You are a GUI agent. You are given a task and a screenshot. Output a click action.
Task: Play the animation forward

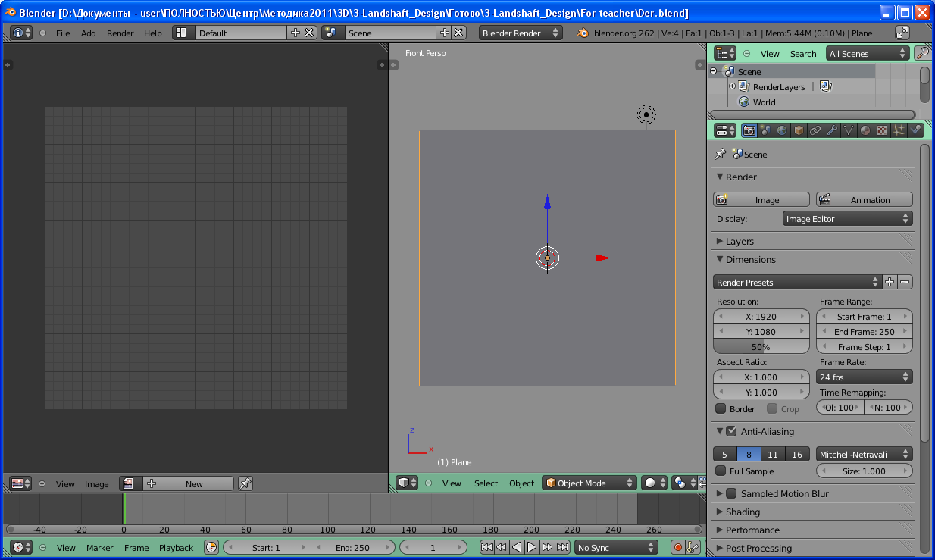pos(532,547)
